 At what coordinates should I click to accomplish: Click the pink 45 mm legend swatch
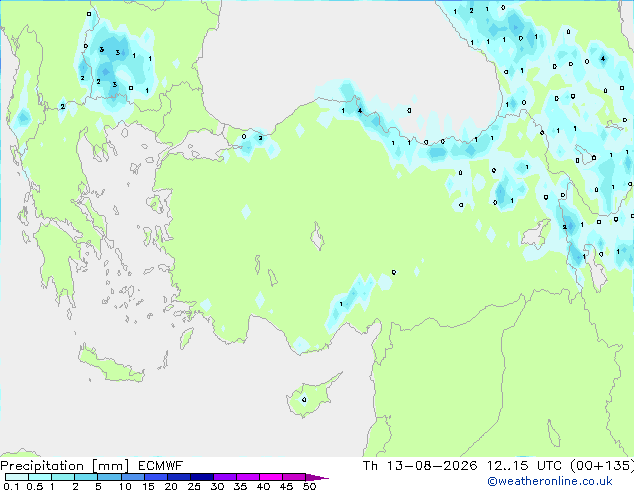click(x=294, y=477)
